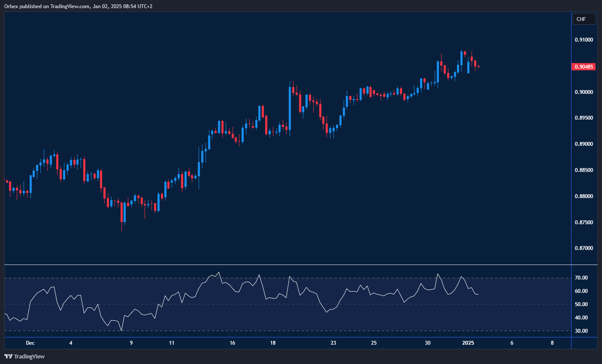Click the 23 date marker on time axis

pos(333,343)
